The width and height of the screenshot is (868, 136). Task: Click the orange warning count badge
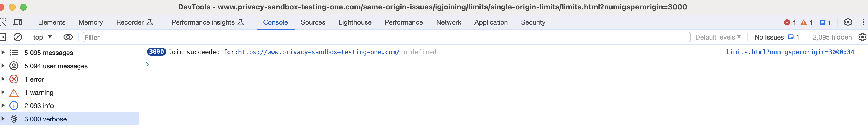(x=806, y=22)
